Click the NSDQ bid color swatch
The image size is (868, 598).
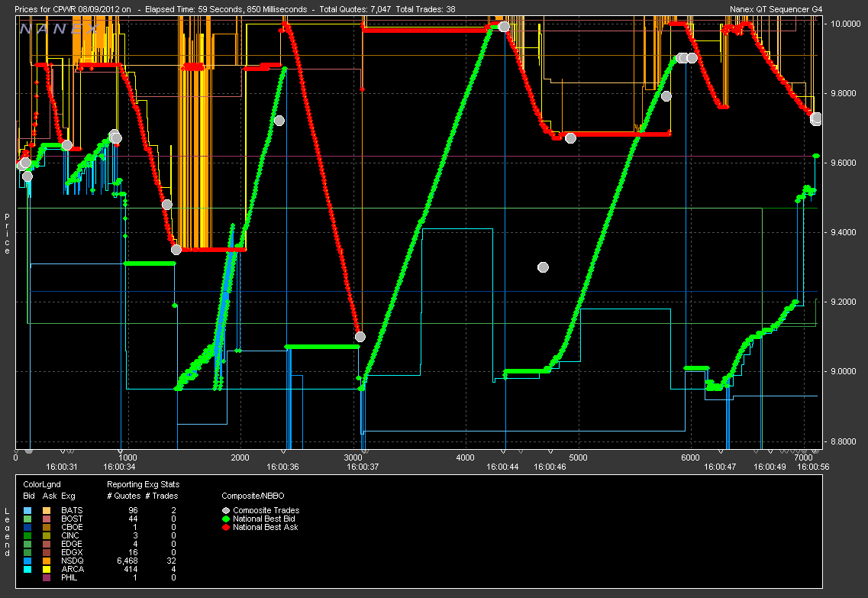tap(27, 561)
